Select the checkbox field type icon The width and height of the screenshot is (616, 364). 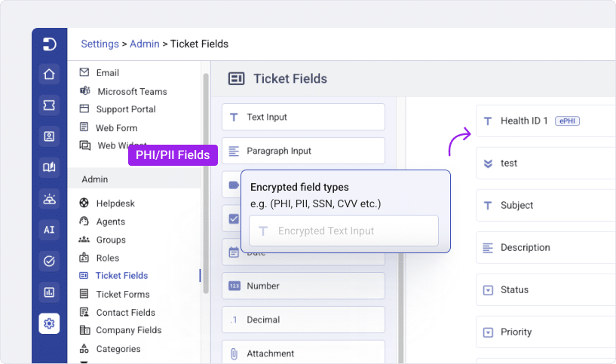234,219
